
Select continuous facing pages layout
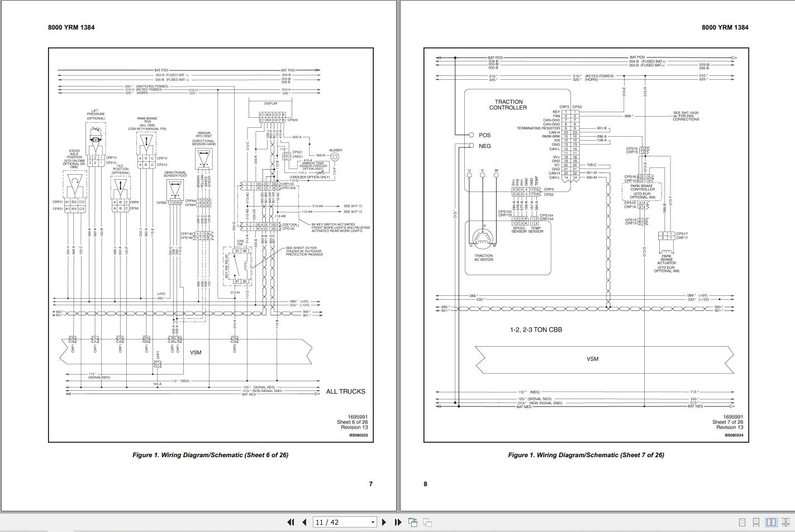tap(786, 523)
